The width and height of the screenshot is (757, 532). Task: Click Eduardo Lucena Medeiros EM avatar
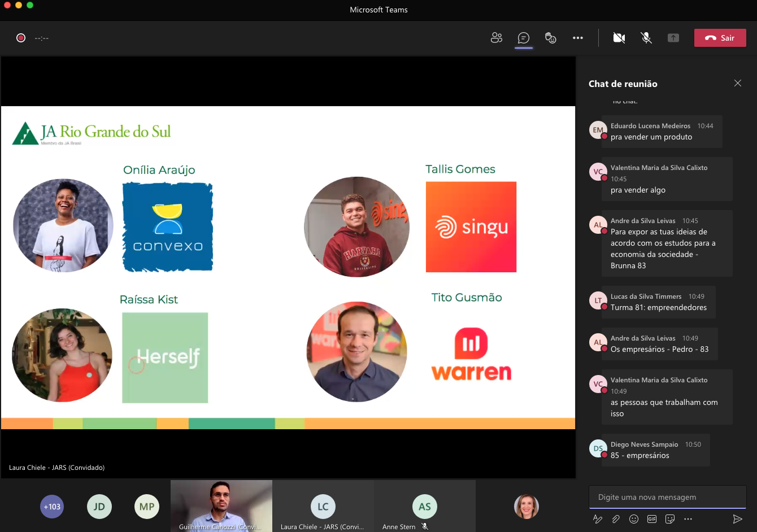click(x=598, y=130)
